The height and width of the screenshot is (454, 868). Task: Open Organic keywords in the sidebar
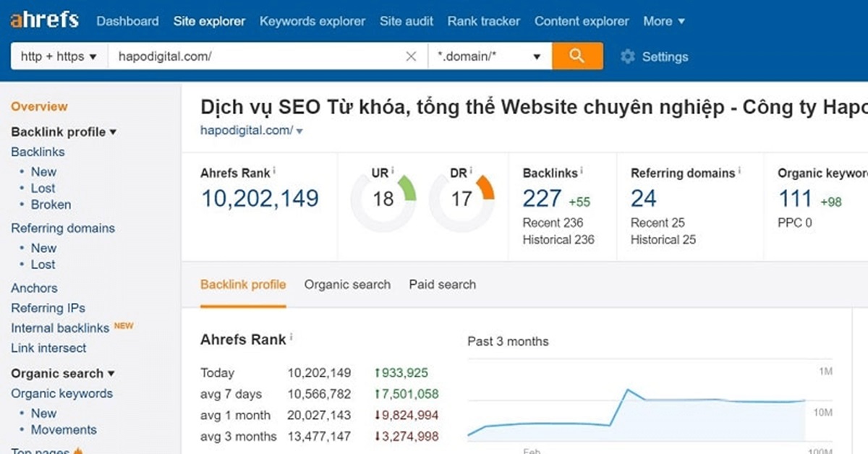click(61, 393)
